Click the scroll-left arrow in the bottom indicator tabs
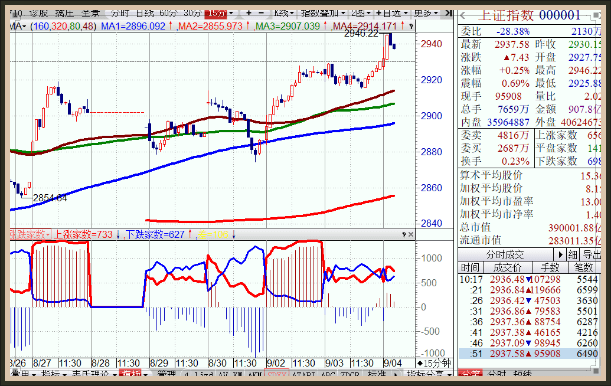 click(x=187, y=375)
